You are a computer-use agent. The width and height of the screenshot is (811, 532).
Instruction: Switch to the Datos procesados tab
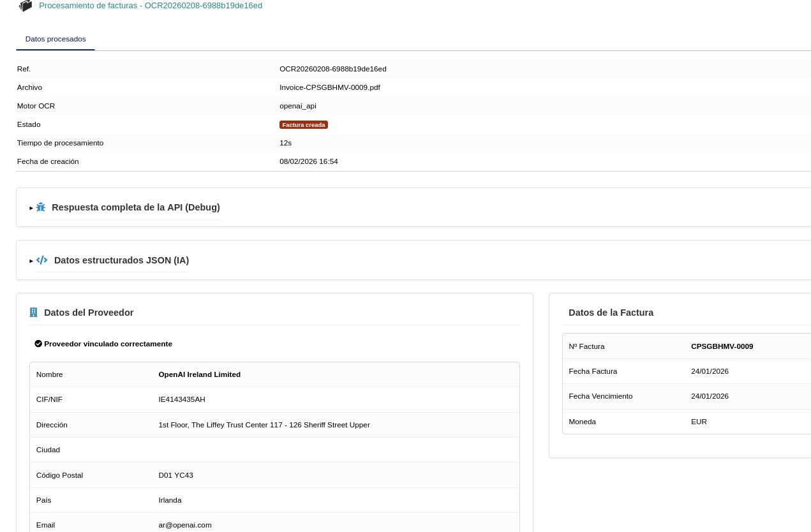(x=56, y=39)
